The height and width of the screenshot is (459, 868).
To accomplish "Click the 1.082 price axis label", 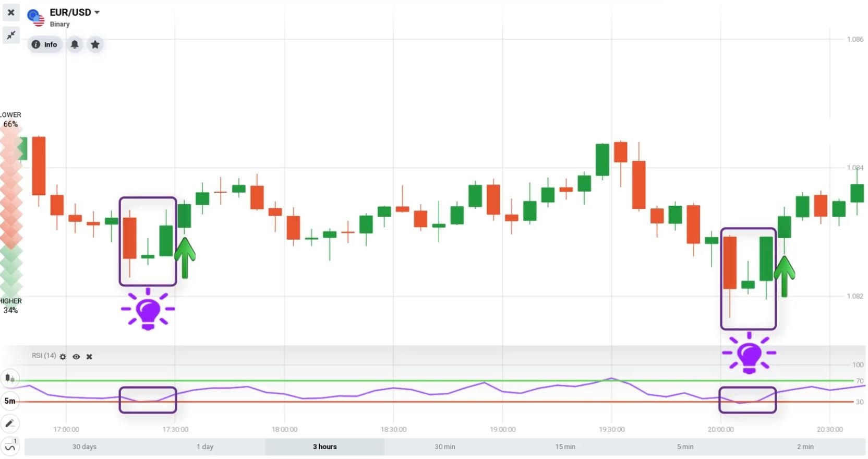I will tap(855, 296).
